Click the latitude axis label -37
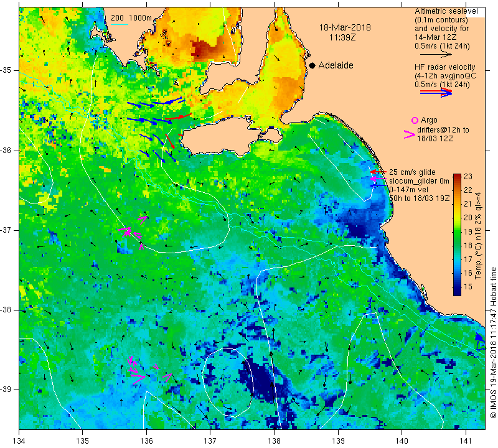 pos(6,230)
